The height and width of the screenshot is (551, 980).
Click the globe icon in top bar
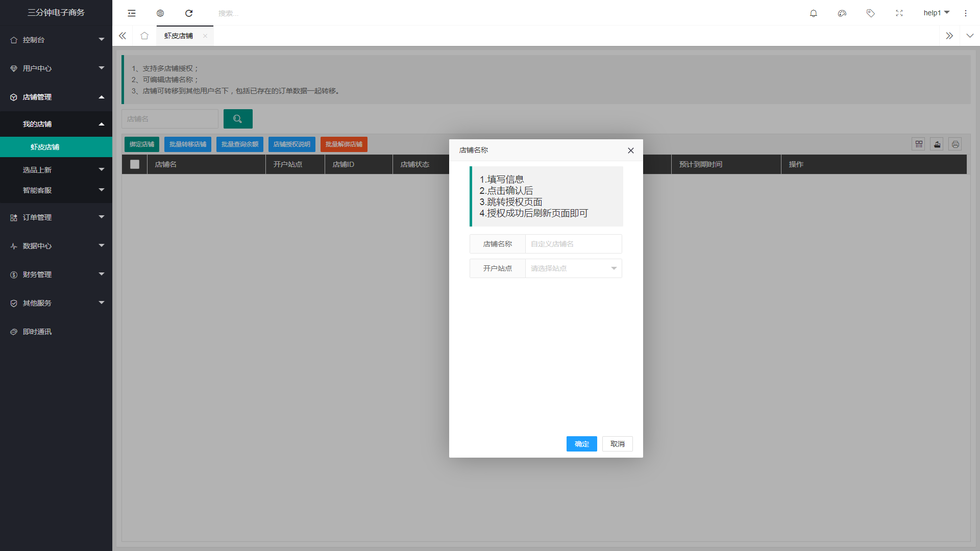click(x=160, y=13)
